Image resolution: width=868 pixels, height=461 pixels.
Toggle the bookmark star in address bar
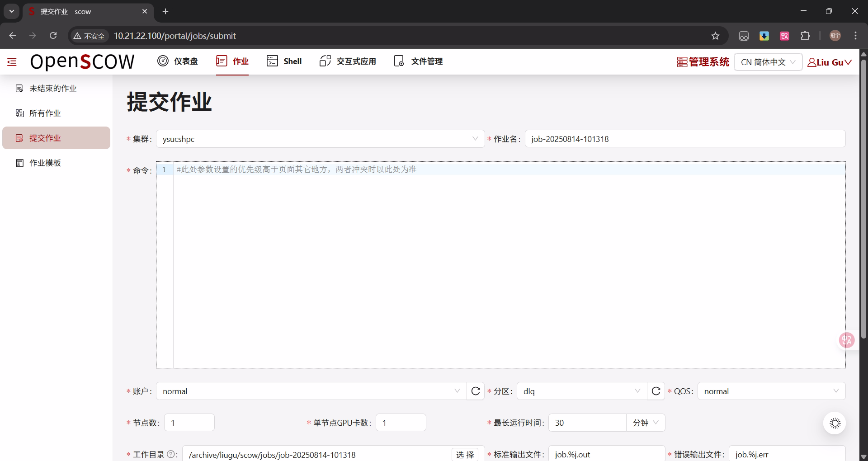pos(716,35)
